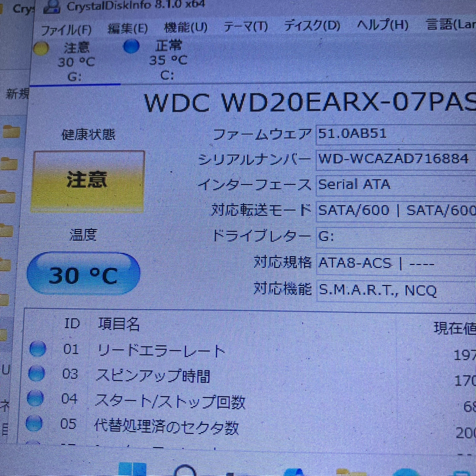Click the シリアルナンバー label
This screenshot has height=476, width=476.
pos(254,160)
